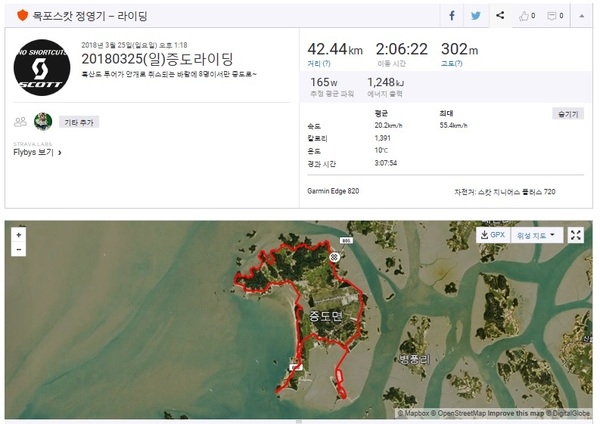Click the Mapbox attribution link
This screenshot has height=424, width=600.
(x=414, y=413)
